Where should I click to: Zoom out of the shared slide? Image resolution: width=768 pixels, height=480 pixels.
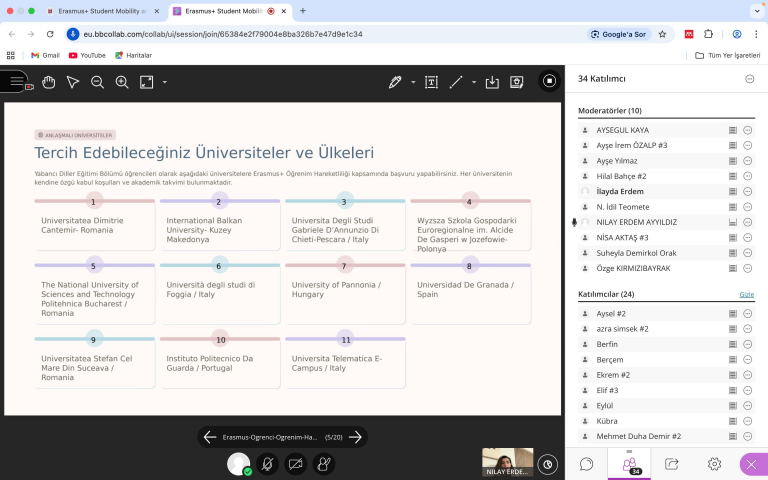(x=97, y=82)
